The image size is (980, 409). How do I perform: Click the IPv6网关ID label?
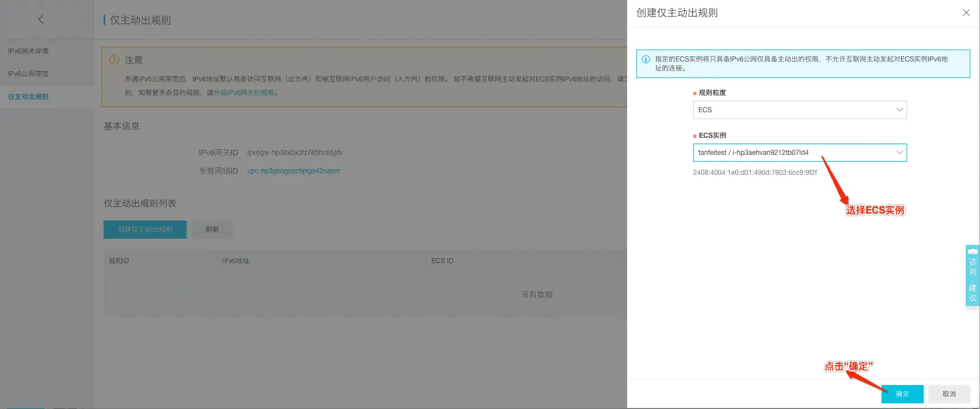click(x=218, y=153)
